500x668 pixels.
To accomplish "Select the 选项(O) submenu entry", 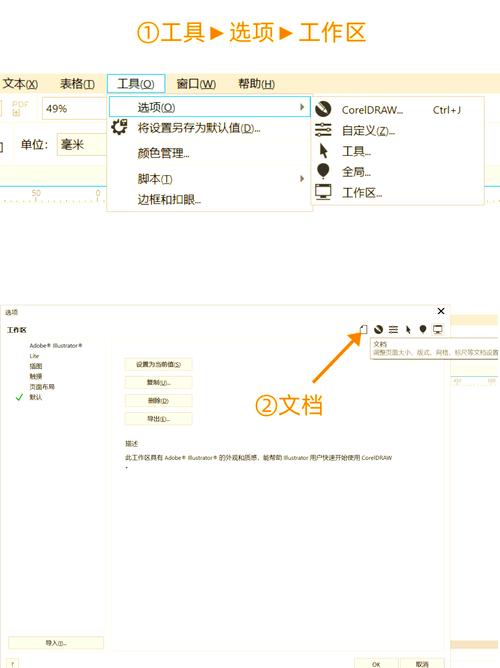I will click(210, 107).
